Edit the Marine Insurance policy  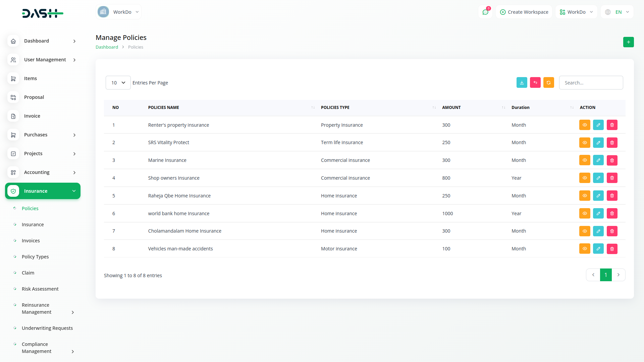(x=598, y=160)
